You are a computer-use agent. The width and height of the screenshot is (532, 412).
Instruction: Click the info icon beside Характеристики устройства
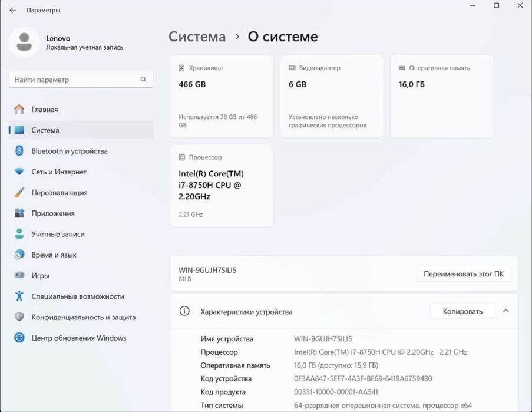tap(184, 311)
